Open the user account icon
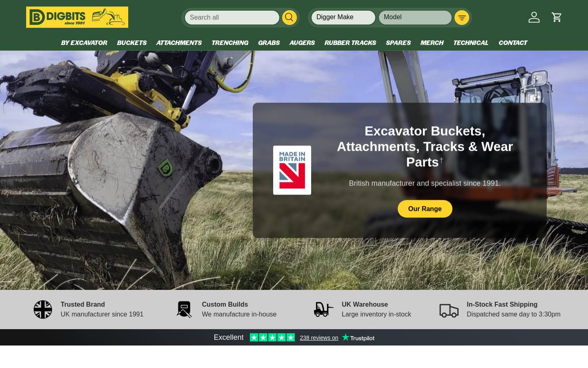The width and height of the screenshot is (588, 368). tap(534, 17)
